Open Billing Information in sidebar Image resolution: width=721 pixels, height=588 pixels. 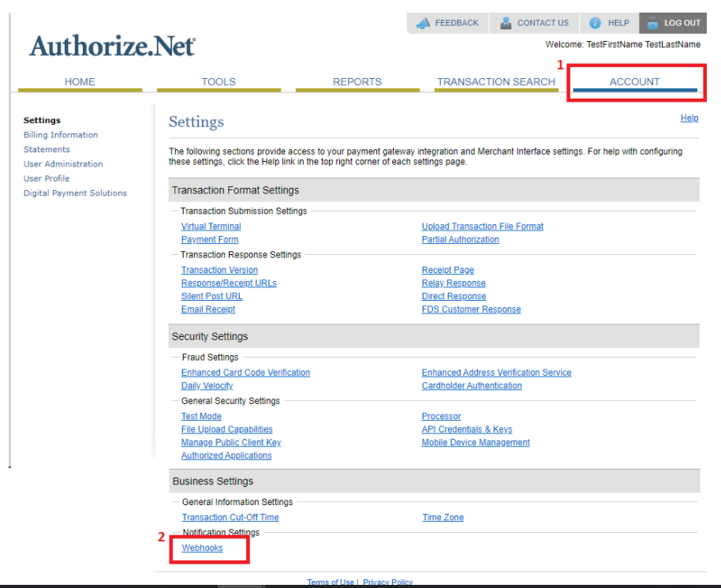tap(61, 135)
